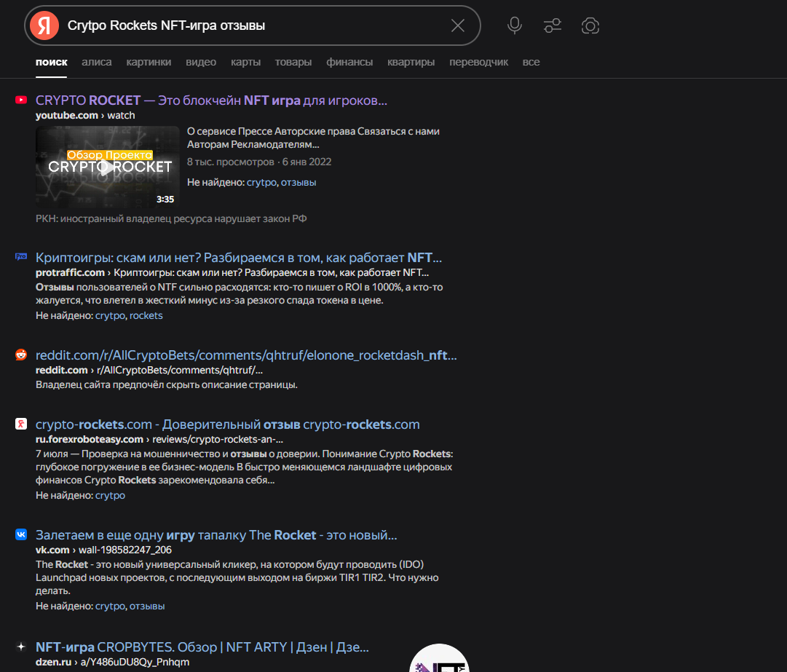This screenshot has height=672, width=787.
Task: Click the VK favicon
Action: [21, 534]
